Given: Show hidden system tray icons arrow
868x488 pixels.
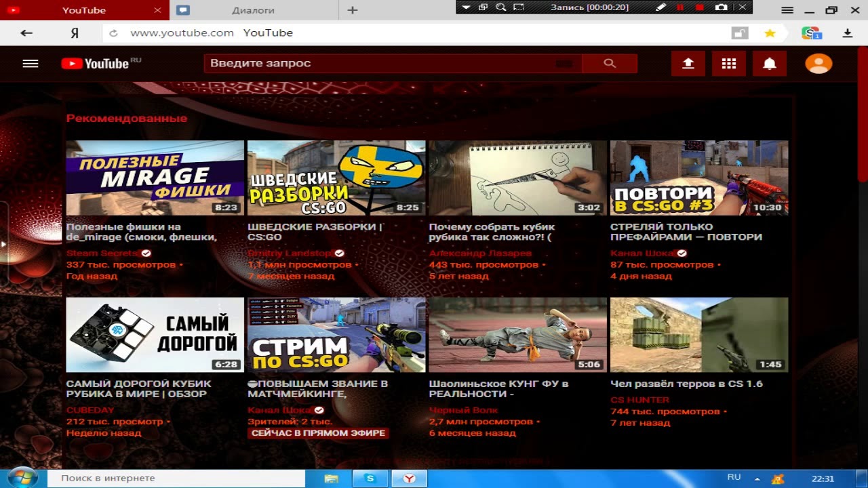Looking at the screenshot, I should coord(757,478).
